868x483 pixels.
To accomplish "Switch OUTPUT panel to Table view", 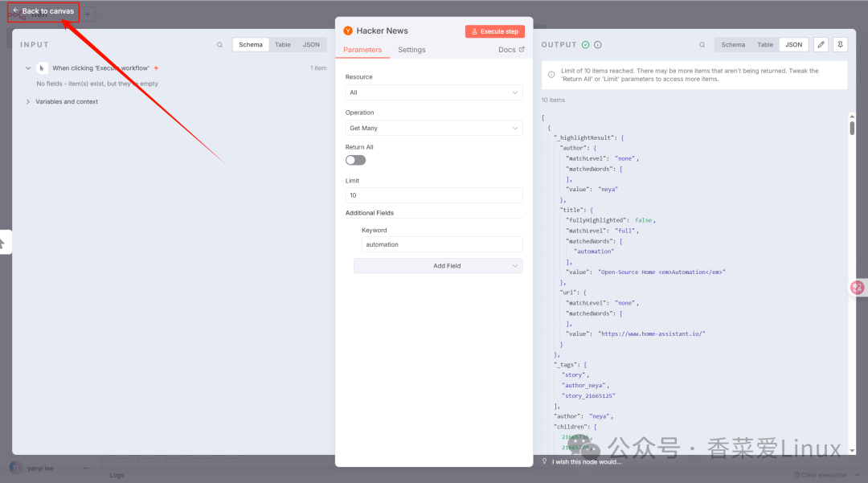I will [765, 45].
